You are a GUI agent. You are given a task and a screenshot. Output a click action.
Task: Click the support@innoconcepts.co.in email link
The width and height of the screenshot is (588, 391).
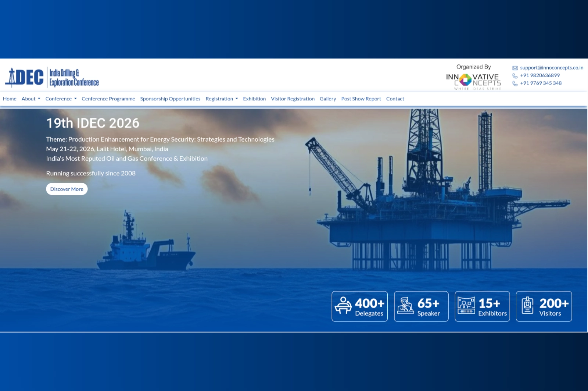551,68
